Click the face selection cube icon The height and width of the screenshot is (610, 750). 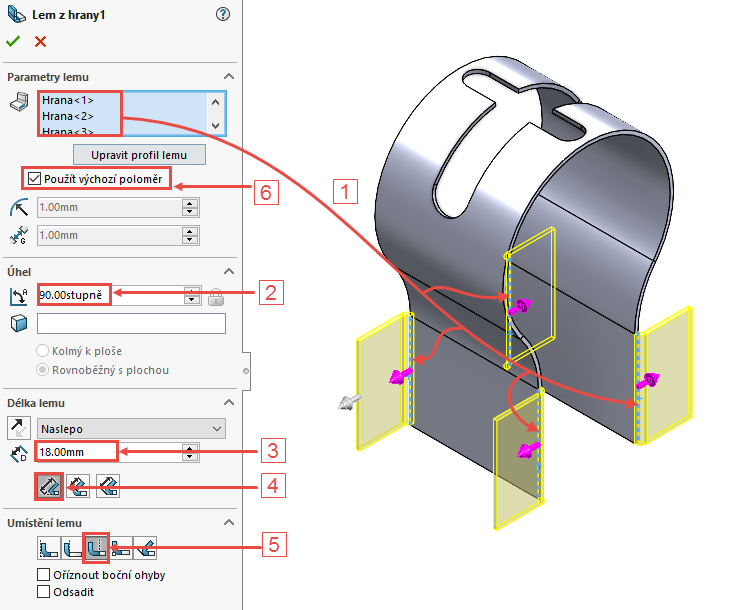(19, 323)
